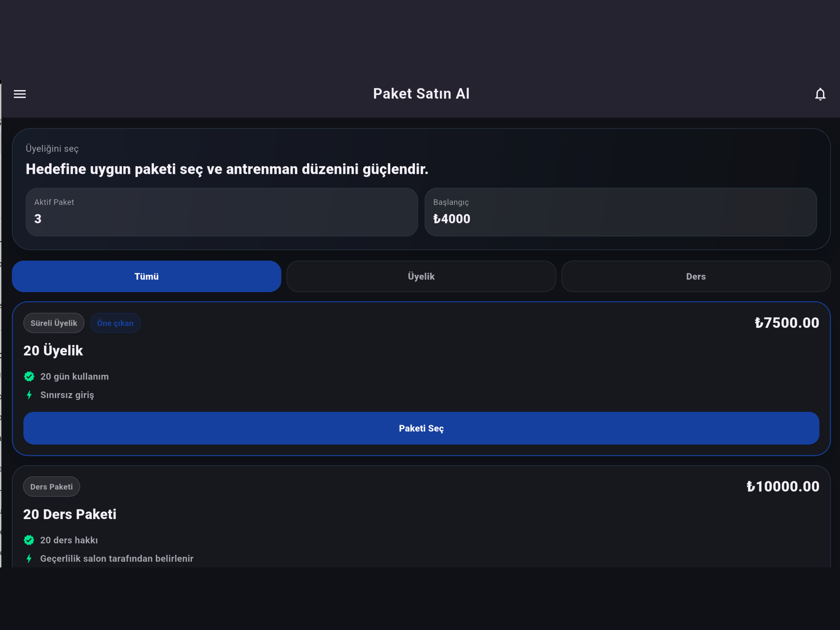Click the Ders Paketi badge

pyautogui.click(x=52, y=487)
